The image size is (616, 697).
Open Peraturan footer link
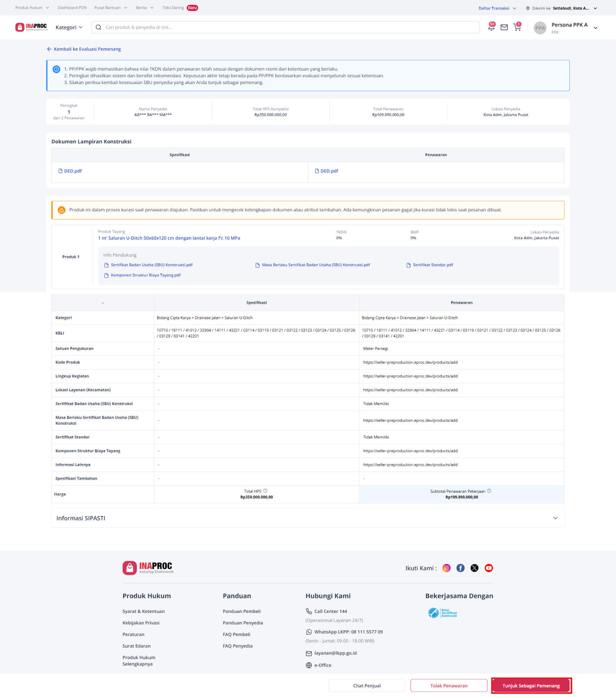tap(133, 635)
